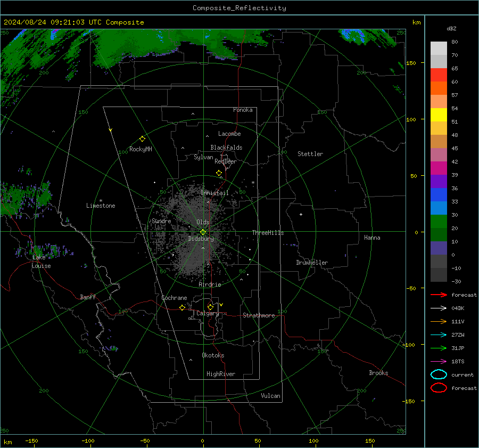Viewport: 479px width, 448px height.
Task: Click the Cochrane city label
Action: (x=174, y=298)
